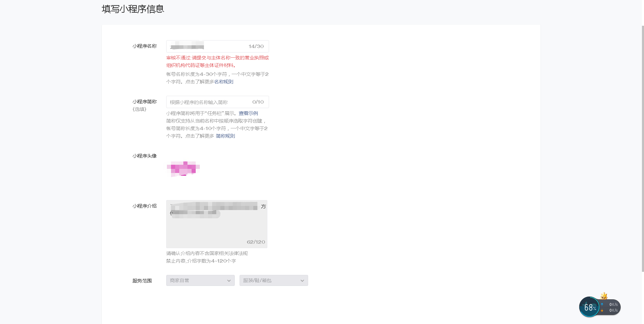Click inside the 小程序介绍 text area
Image resolution: width=644 pixels, height=324 pixels.
[217, 224]
